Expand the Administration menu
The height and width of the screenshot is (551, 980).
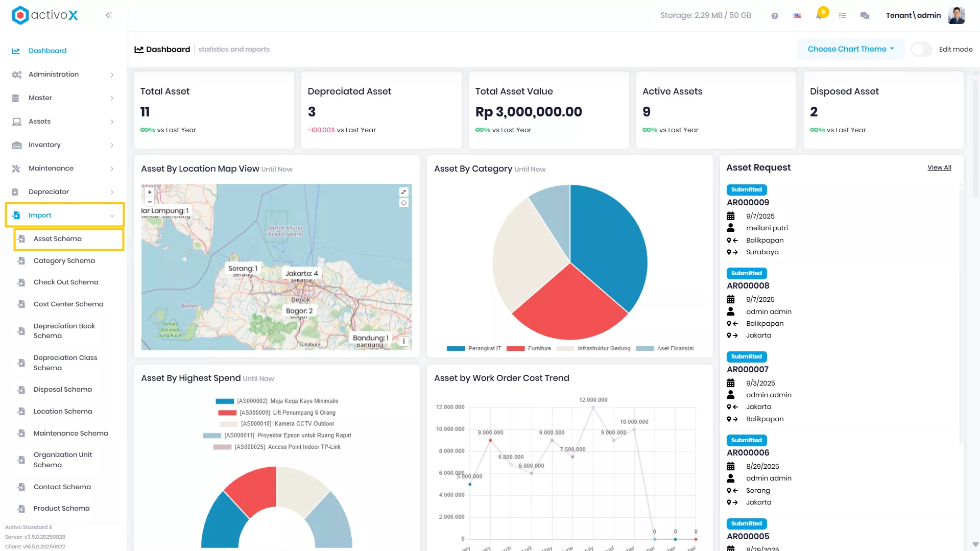[112, 75]
